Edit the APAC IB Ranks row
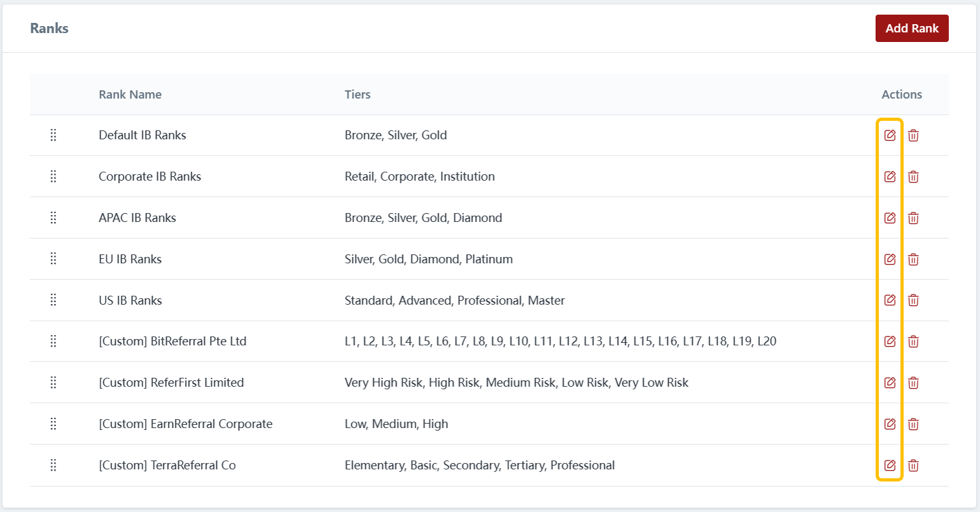980x512 pixels. click(890, 218)
